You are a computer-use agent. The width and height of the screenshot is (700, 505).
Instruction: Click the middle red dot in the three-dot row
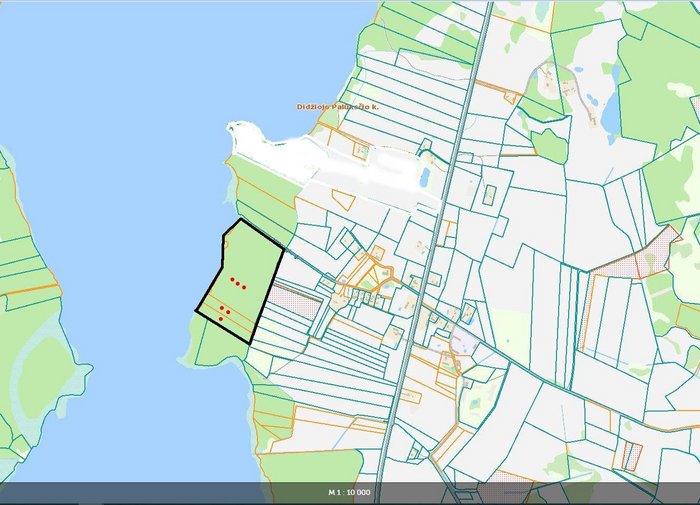coord(238,284)
